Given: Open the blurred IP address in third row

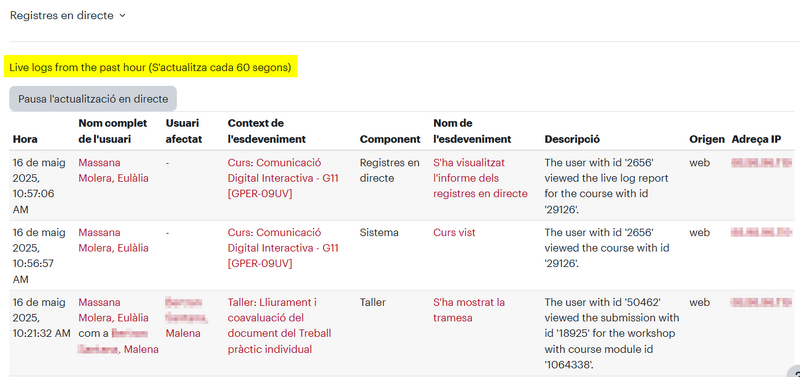Looking at the screenshot, I should coord(761,303).
